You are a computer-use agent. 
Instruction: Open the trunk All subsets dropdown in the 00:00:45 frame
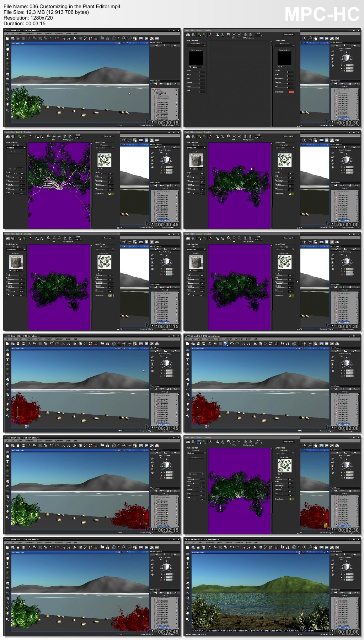pos(16,148)
